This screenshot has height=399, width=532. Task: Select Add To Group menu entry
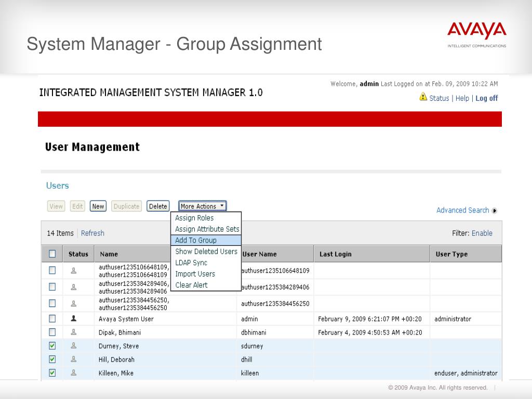(206, 240)
